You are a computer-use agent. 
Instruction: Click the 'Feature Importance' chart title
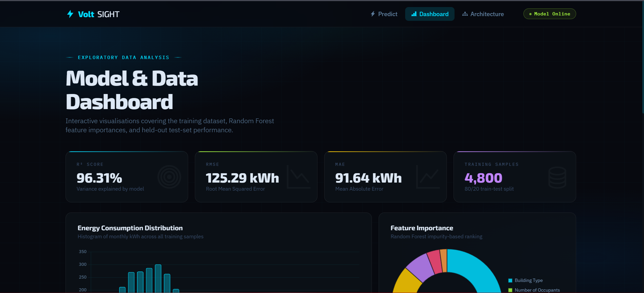422,228
